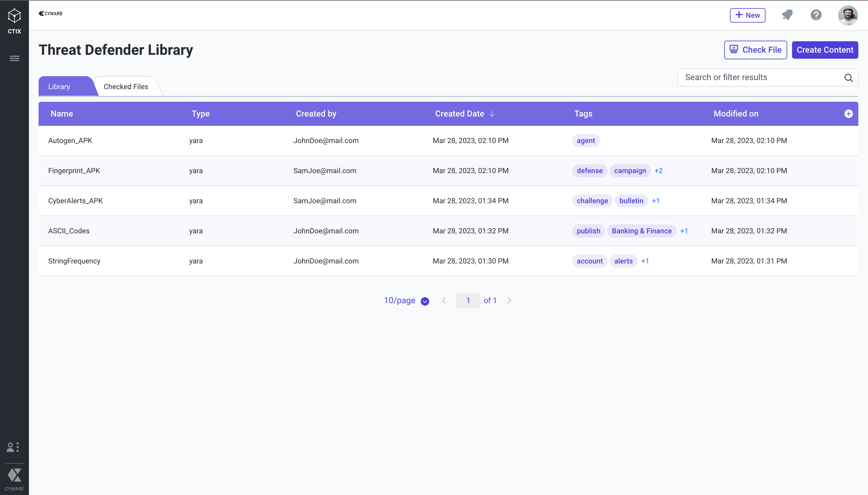Sort by the Created by column header
Viewport: 868px width, 495px height.
tap(316, 114)
